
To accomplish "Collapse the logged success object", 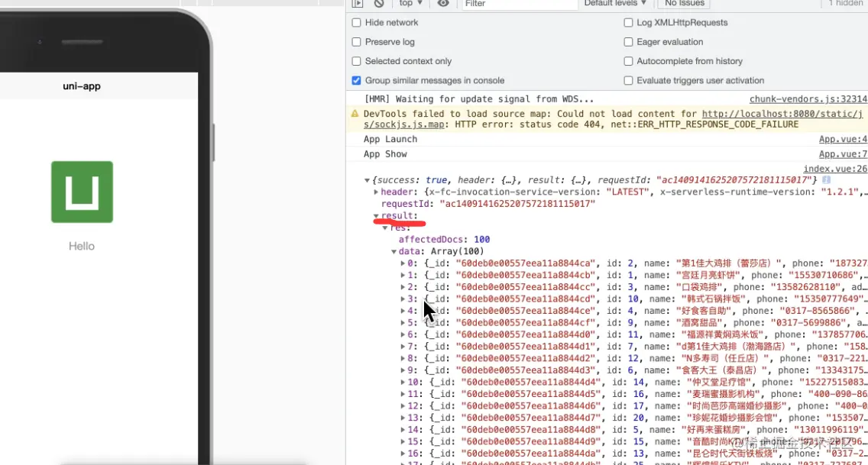I will 367,180.
